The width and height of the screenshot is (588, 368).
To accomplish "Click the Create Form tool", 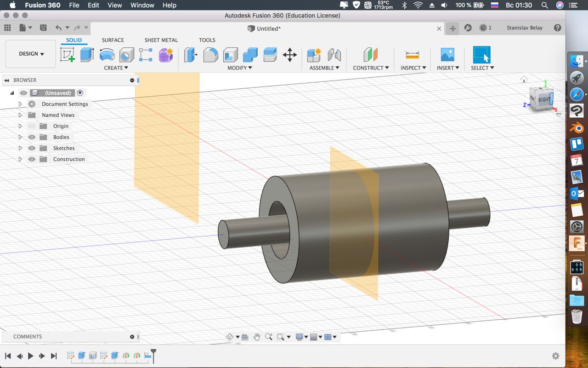I will coord(165,55).
